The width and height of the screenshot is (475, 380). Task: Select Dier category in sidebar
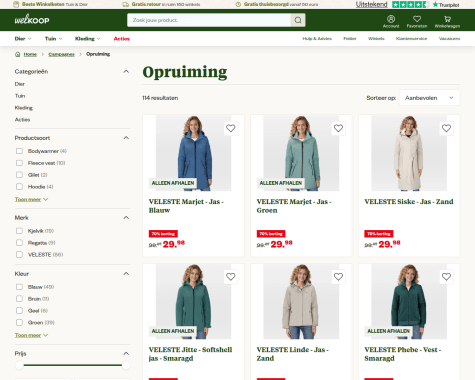[x=20, y=84]
